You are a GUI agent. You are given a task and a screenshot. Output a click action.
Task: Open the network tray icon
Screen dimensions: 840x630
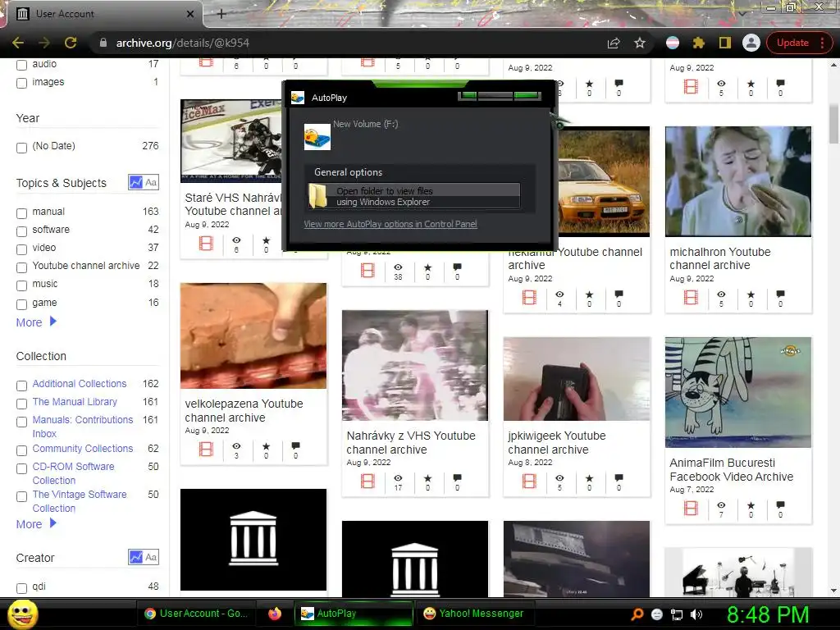pyautogui.click(x=677, y=614)
